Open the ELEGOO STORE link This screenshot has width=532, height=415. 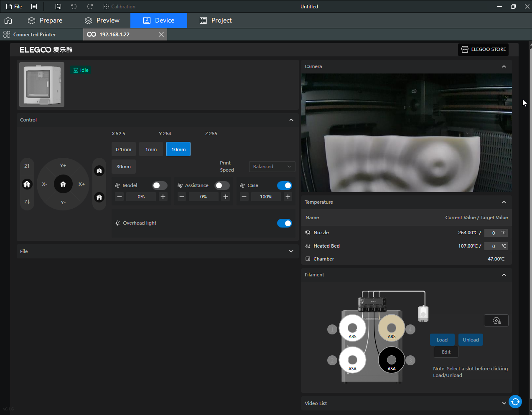[483, 49]
